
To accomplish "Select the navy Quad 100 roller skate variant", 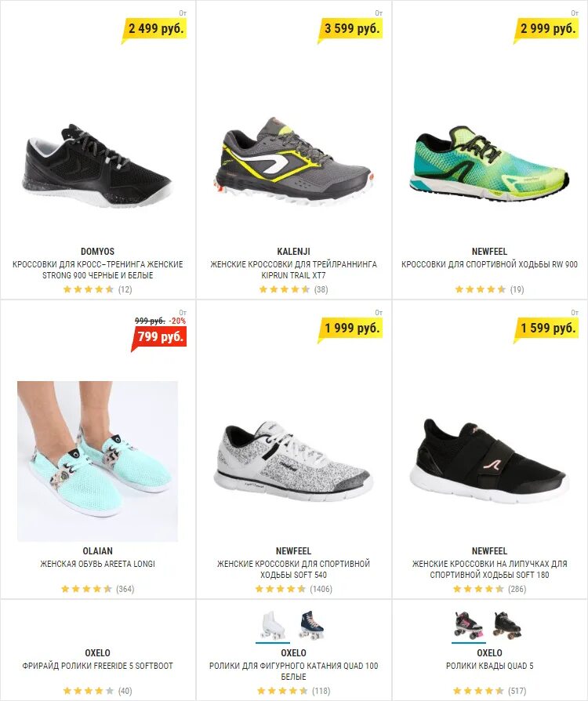I will point(313,625).
